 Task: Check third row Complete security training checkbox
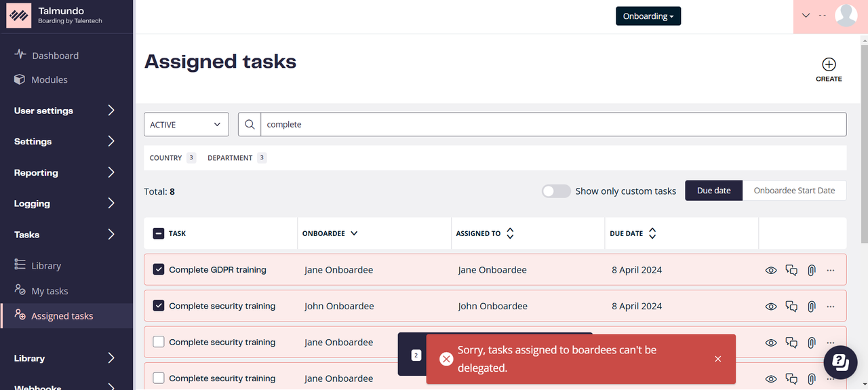click(159, 342)
